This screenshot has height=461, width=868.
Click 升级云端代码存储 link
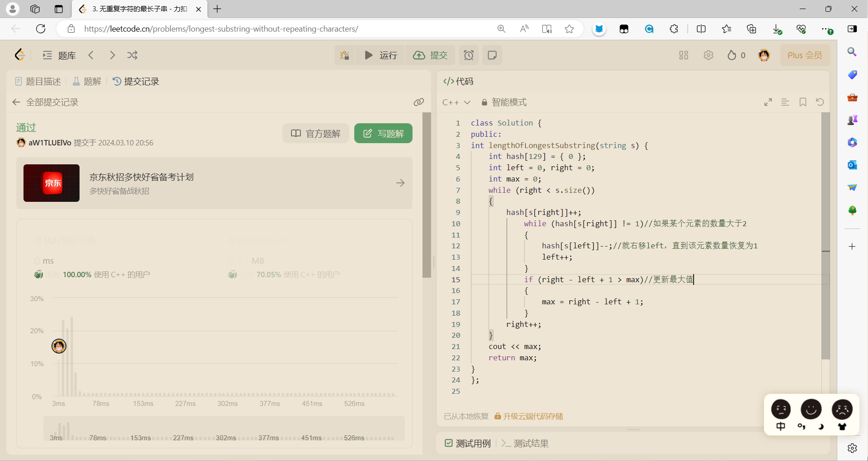pyautogui.click(x=529, y=416)
